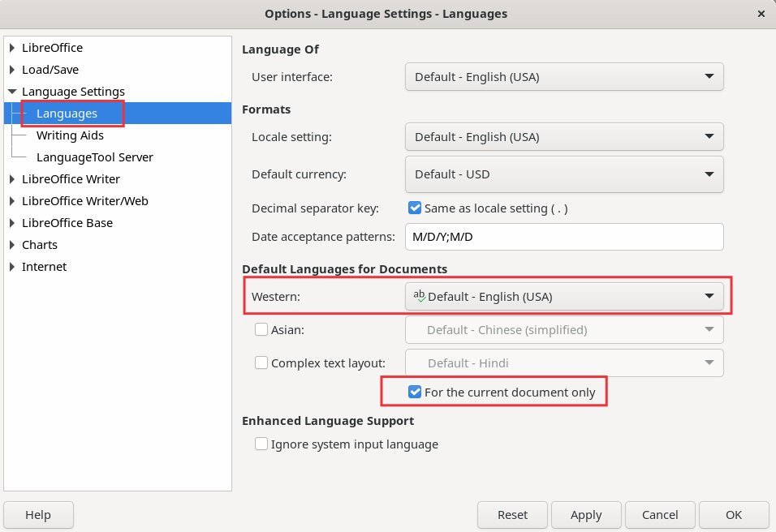The height and width of the screenshot is (532, 776).
Task: Open the Locale setting dropdown
Action: pos(564,136)
